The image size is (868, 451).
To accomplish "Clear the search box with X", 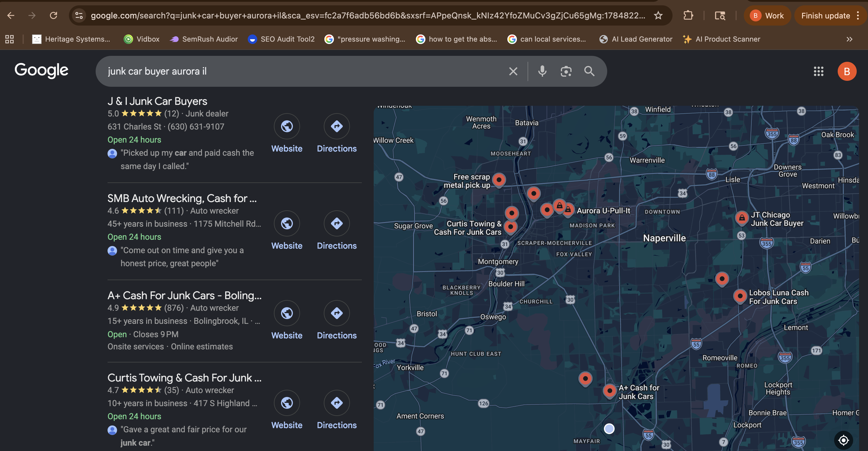I will [x=513, y=71].
